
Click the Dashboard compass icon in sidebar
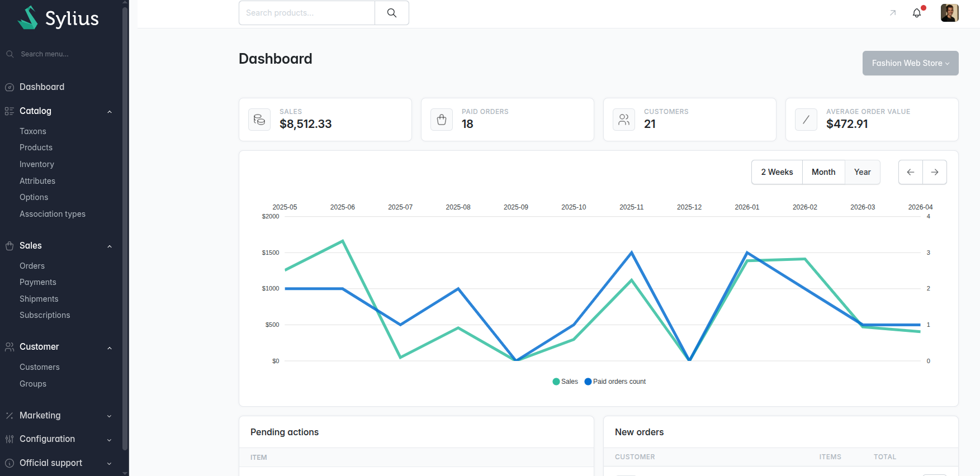click(10, 87)
